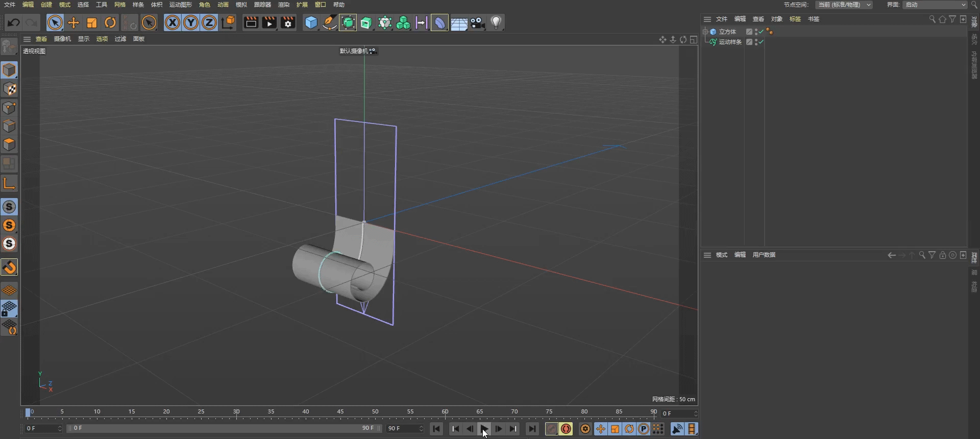This screenshot has width=980, height=439.
Task: Record active objects keyframe button
Action: point(552,429)
